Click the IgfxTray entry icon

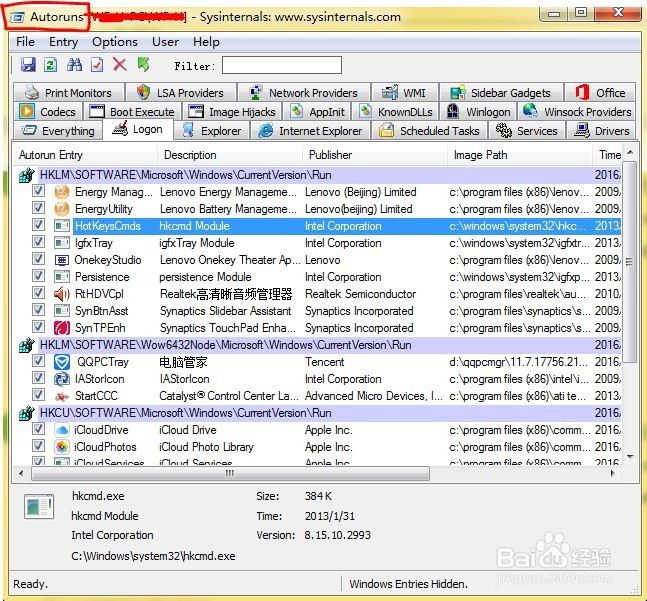[x=62, y=243]
